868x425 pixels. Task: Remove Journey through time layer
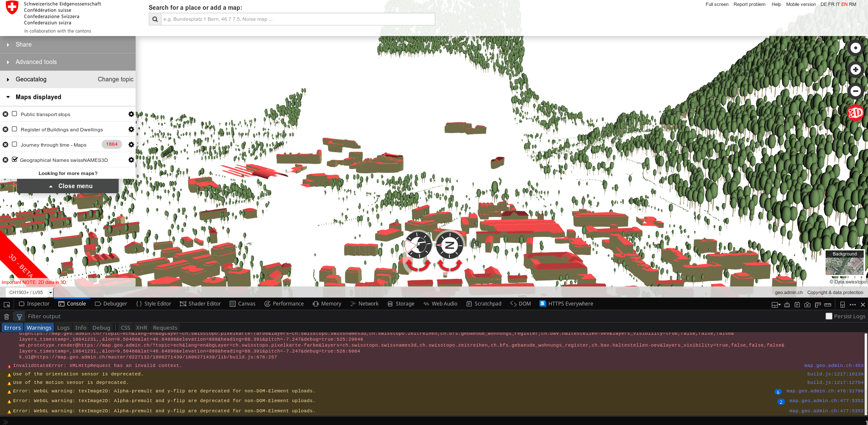(x=6, y=145)
